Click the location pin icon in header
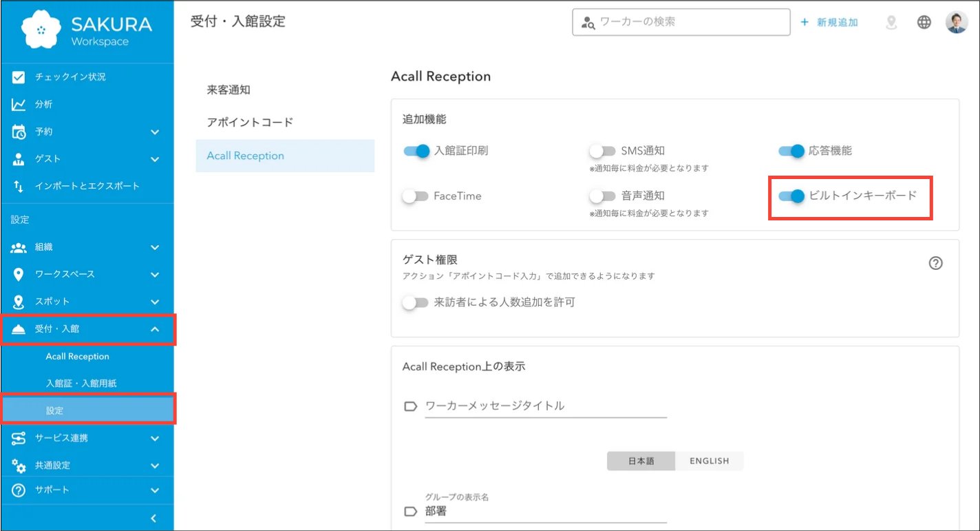 891,22
